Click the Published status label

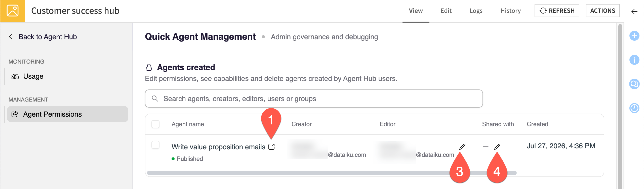click(190, 159)
